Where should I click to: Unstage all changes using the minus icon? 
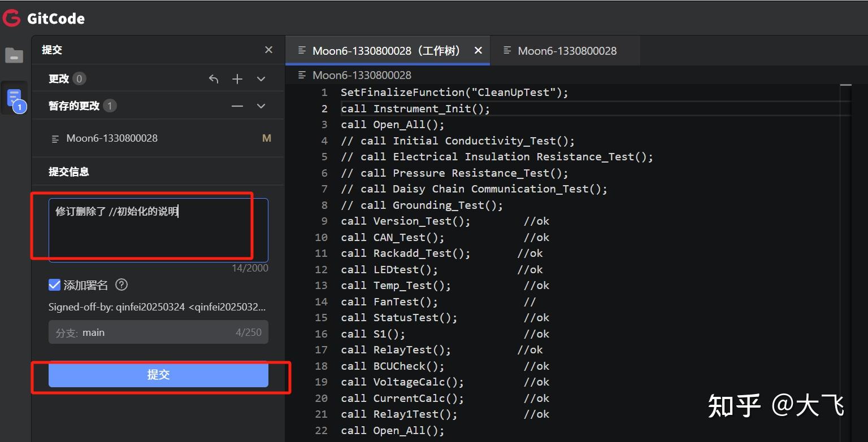(237, 106)
